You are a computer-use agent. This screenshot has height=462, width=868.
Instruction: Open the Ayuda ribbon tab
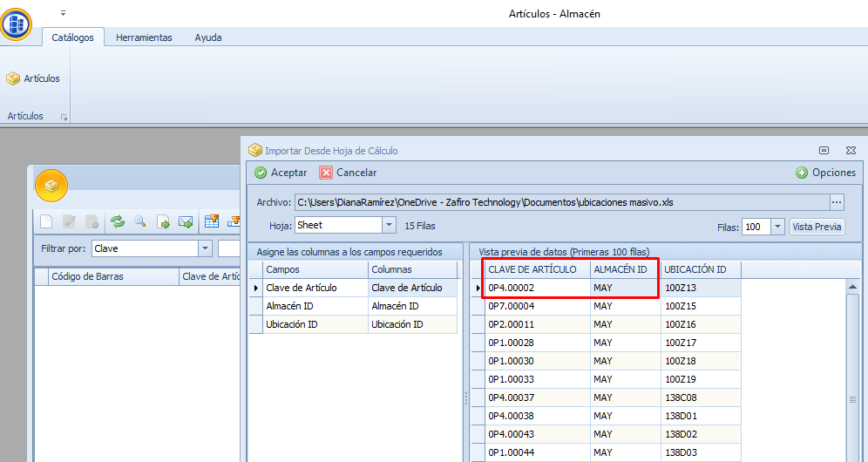pos(208,37)
